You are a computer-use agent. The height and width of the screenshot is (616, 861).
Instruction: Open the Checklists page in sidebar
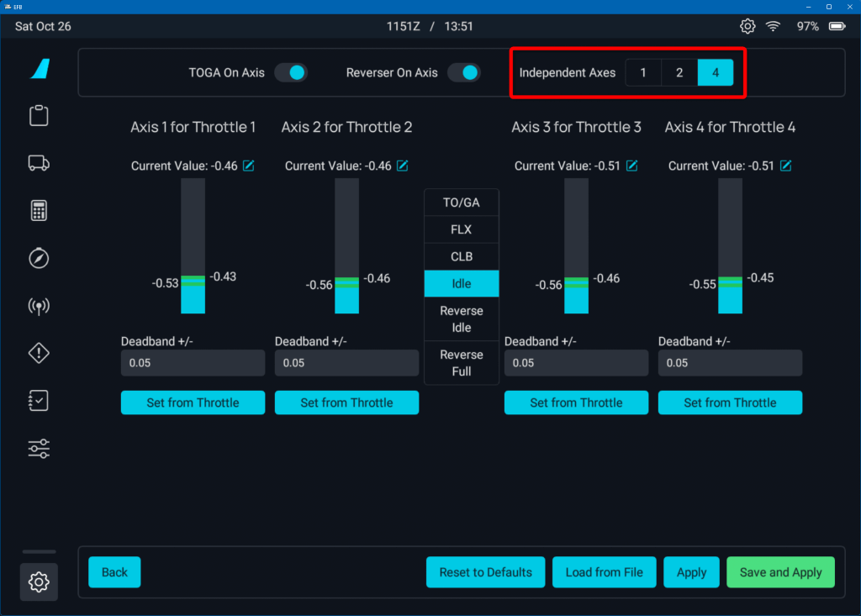[39, 402]
